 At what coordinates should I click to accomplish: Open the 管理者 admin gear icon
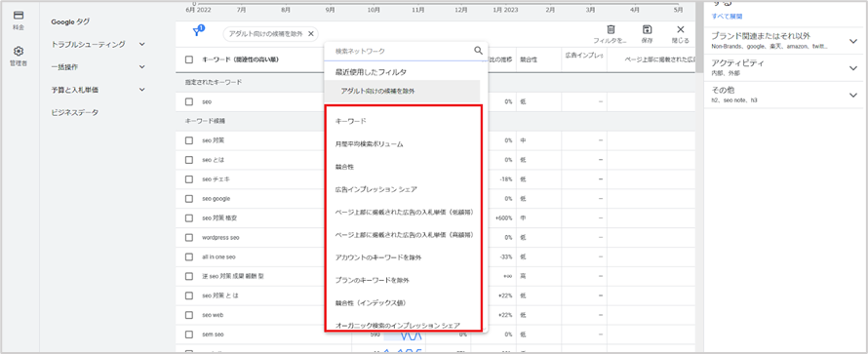19,52
